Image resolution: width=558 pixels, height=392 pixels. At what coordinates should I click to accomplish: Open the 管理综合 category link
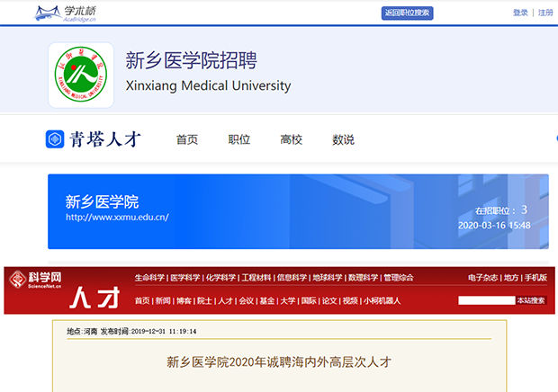(x=399, y=278)
